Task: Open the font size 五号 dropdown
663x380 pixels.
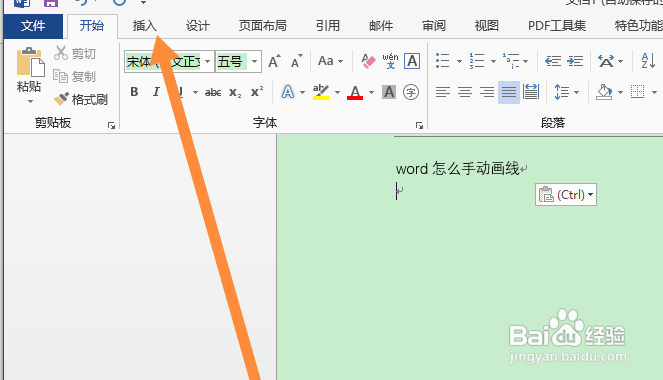Action: pyautogui.click(x=254, y=62)
